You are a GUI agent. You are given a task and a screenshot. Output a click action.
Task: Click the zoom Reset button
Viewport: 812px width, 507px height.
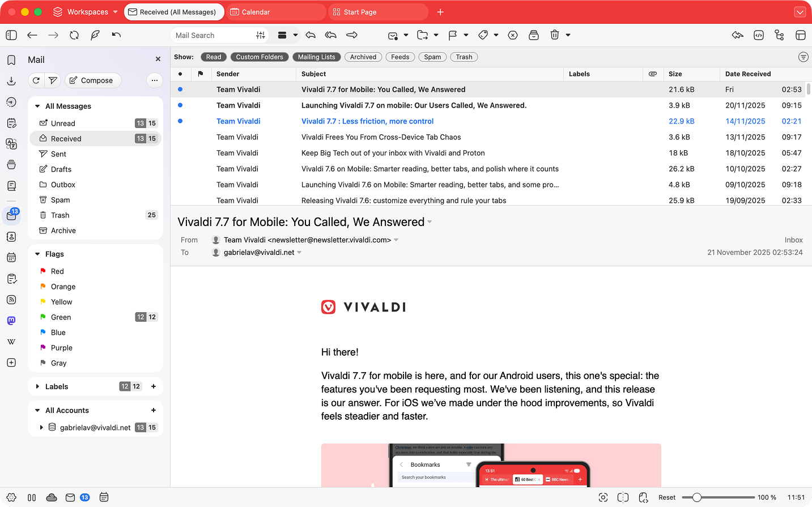(x=666, y=497)
